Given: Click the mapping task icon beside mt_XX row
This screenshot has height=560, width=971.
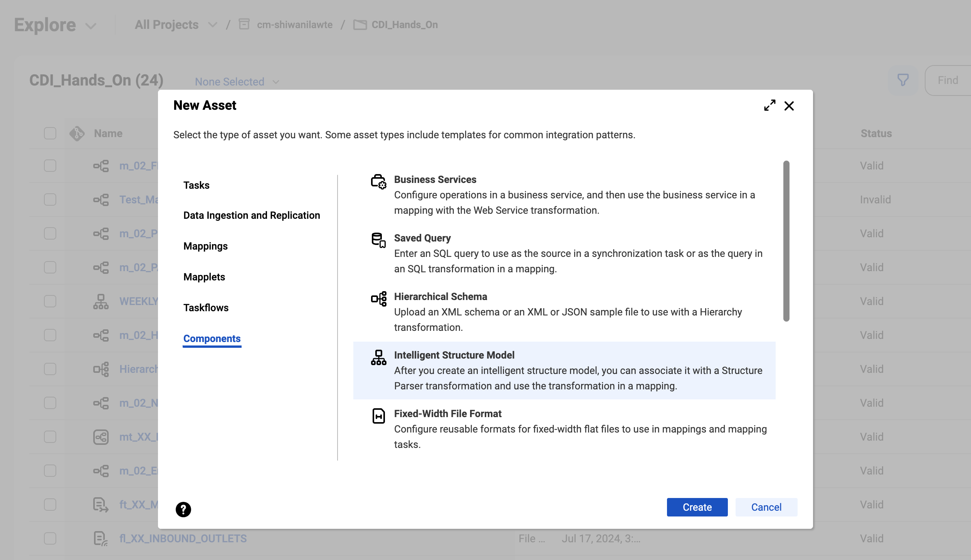Looking at the screenshot, I should tap(101, 437).
